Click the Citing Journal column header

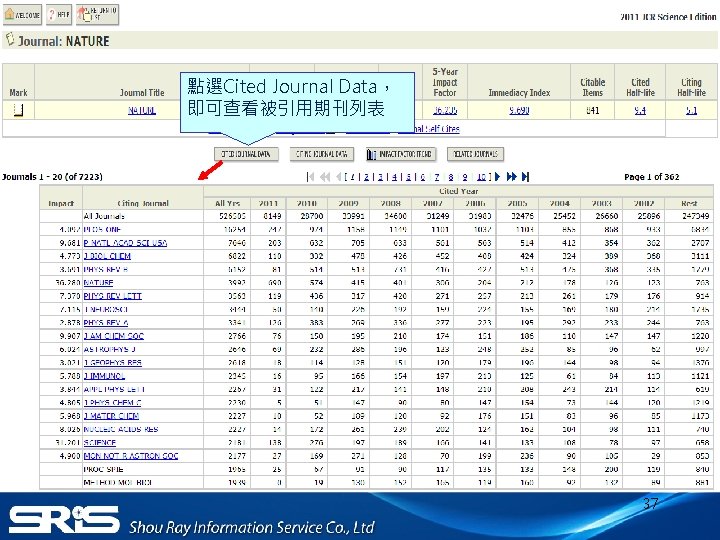[143, 203]
